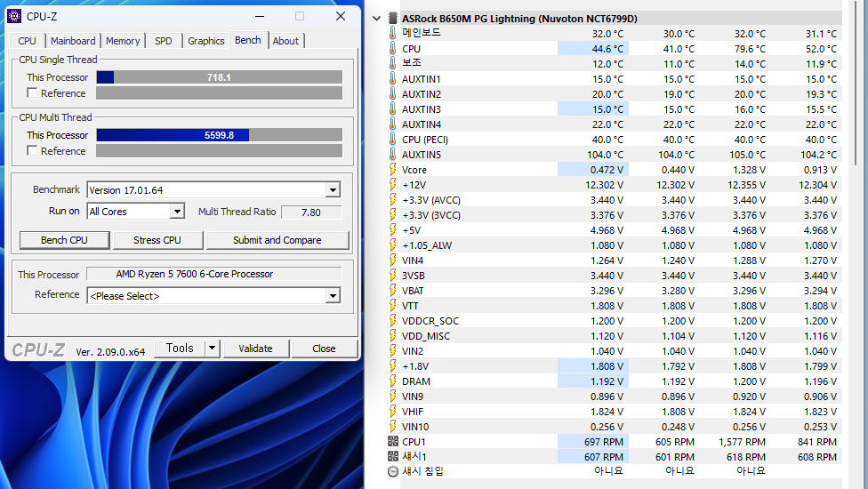Open the Run on All Cores dropdown
Viewport: 868px width, 489px height.
(177, 212)
